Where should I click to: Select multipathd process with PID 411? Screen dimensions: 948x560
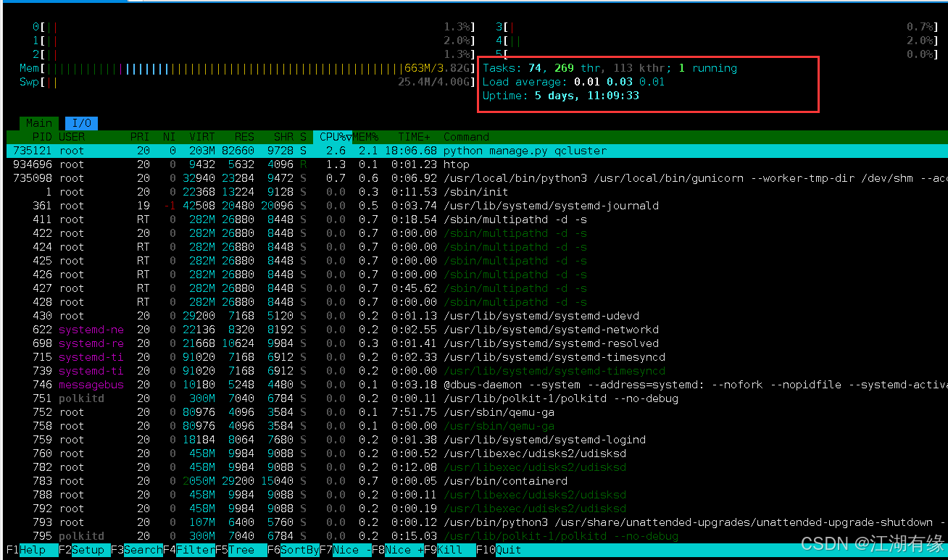click(x=477, y=220)
